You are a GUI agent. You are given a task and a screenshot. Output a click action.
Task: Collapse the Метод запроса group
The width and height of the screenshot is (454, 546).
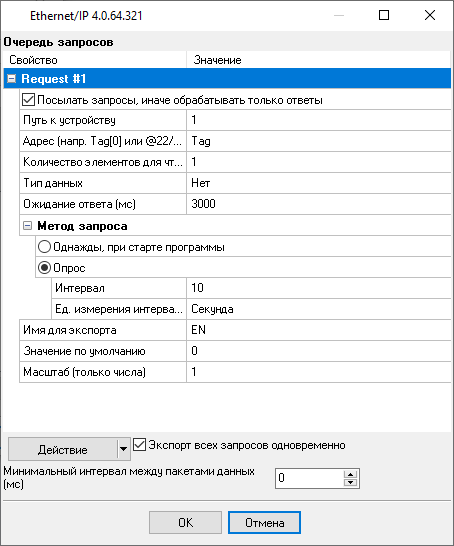coord(28,226)
